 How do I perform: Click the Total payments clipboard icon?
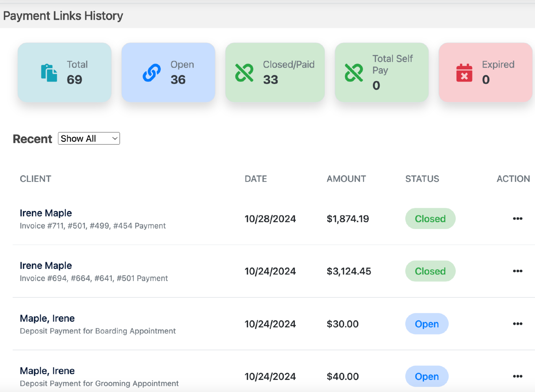click(x=49, y=72)
